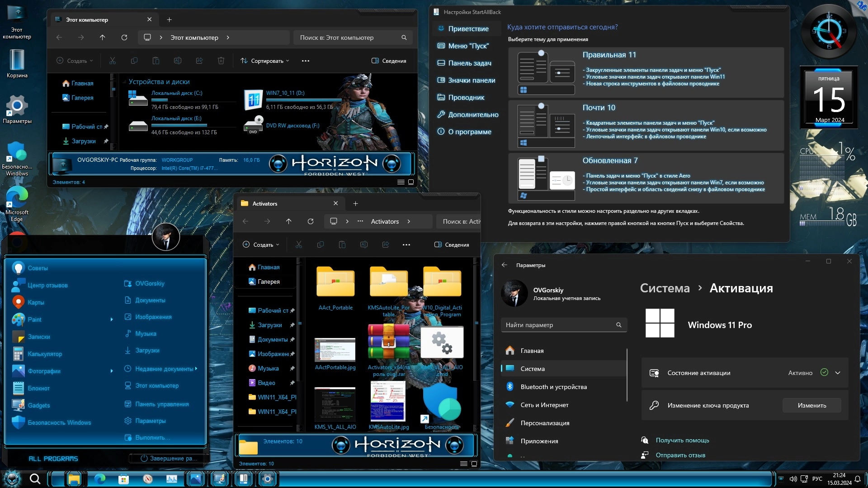Click the See more dots in Activators toolbar
868x488 pixels.
406,245
